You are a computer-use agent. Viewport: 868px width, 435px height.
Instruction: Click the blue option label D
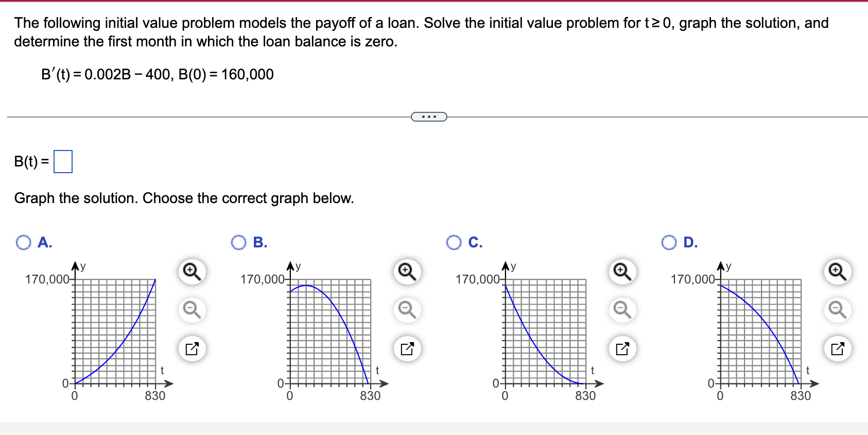690,242
